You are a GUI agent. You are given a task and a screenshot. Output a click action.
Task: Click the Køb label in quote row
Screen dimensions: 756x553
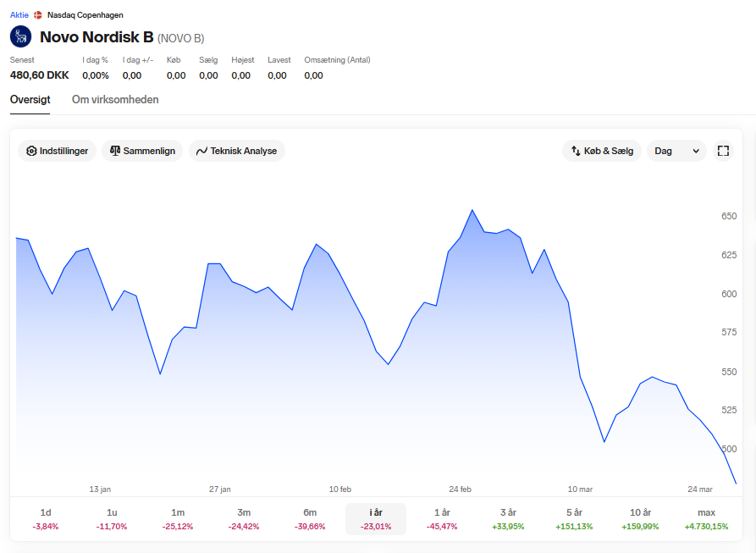click(x=174, y=60)
